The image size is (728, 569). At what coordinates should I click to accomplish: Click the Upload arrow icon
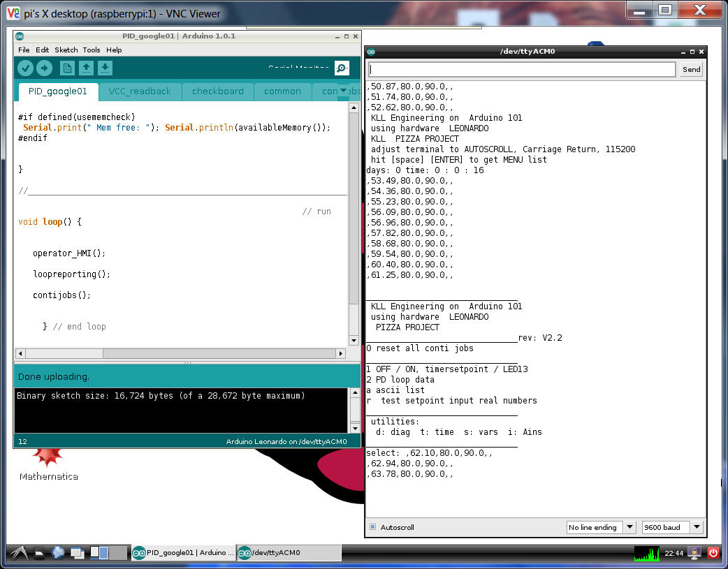click(x=44, y=68)
